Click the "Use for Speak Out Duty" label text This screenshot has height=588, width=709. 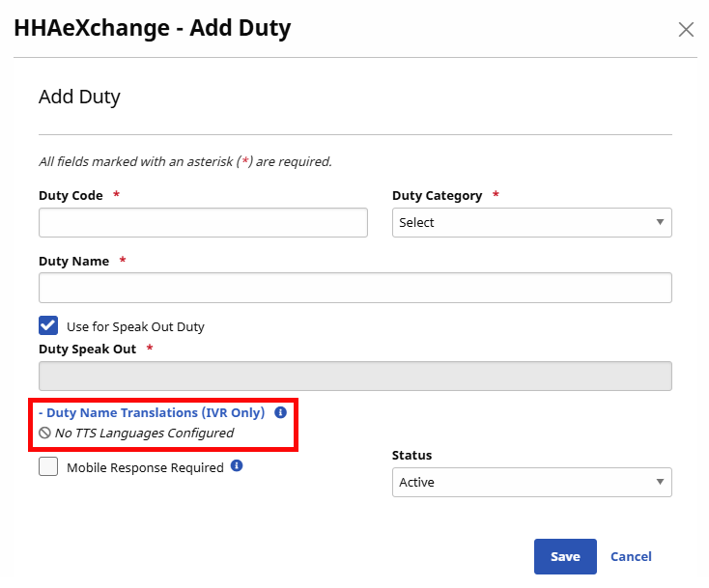pyautogui.click(x=135, y=326)
